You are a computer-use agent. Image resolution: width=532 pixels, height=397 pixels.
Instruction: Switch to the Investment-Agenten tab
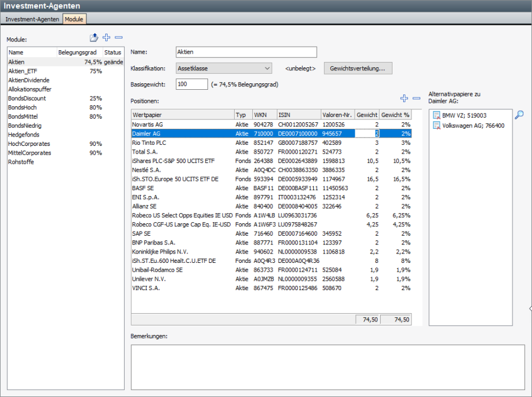[x=32, y=19]
